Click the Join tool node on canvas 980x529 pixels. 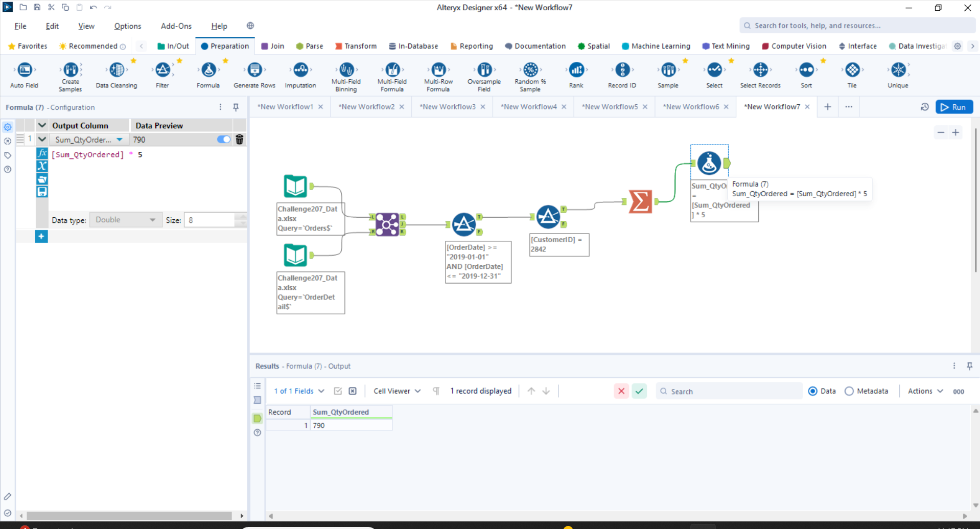(387, 224)
